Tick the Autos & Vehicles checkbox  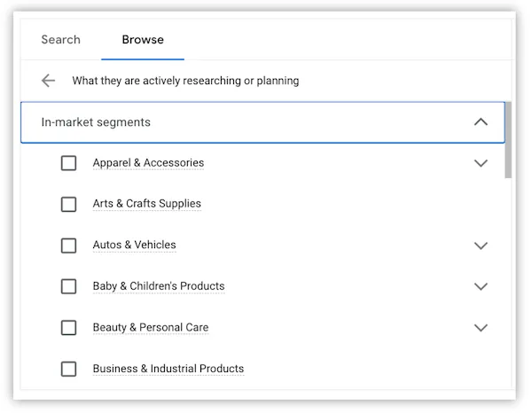(x=68, y=245)
